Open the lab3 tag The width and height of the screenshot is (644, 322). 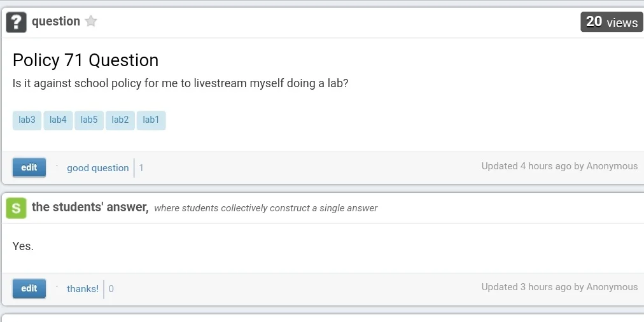(27, 120)
